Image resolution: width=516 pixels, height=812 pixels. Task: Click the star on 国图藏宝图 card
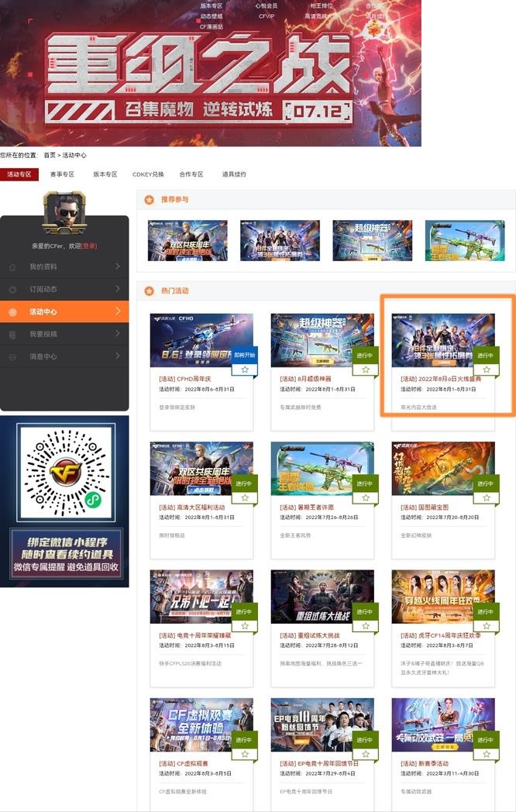click(x=487, y=498)
